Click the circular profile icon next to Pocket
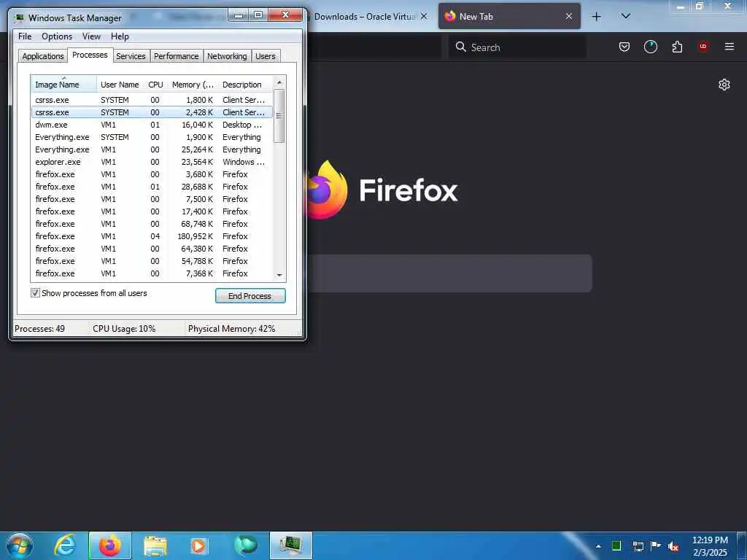Viewport: 747px width, 560px height. (x=650, y=47)
